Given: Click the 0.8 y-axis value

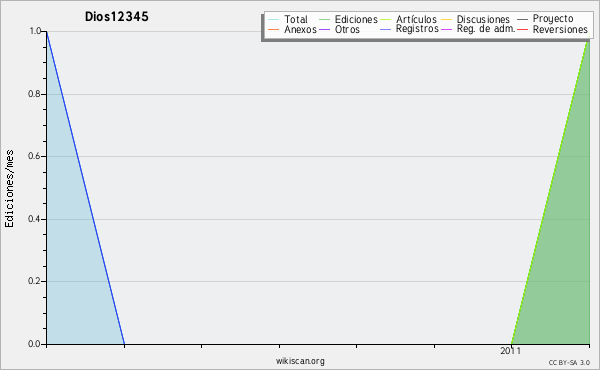Looking at the screenshot, I should (x=34, y=94).
